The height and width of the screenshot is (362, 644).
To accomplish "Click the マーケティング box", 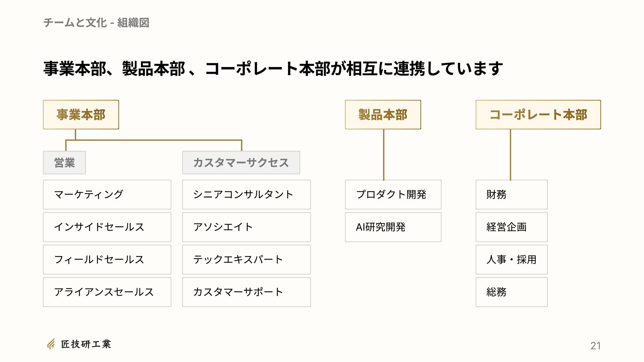I will pyautogui.click(x=107, y=195).
